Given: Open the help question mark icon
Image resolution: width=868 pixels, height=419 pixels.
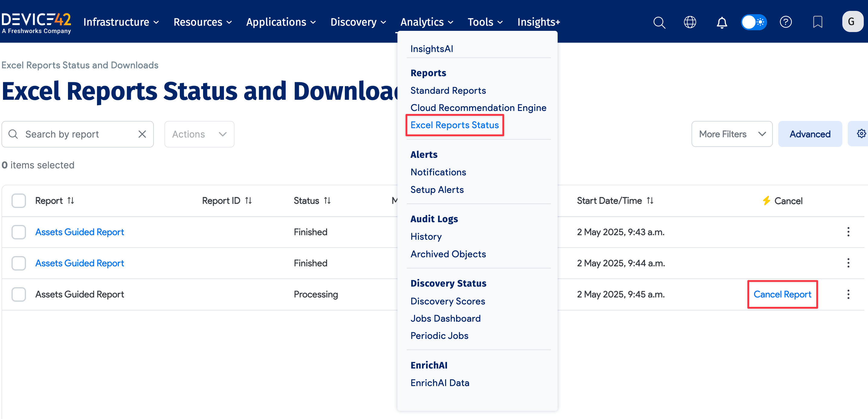Looking at the screenshot, I should (x=785, y=22).
